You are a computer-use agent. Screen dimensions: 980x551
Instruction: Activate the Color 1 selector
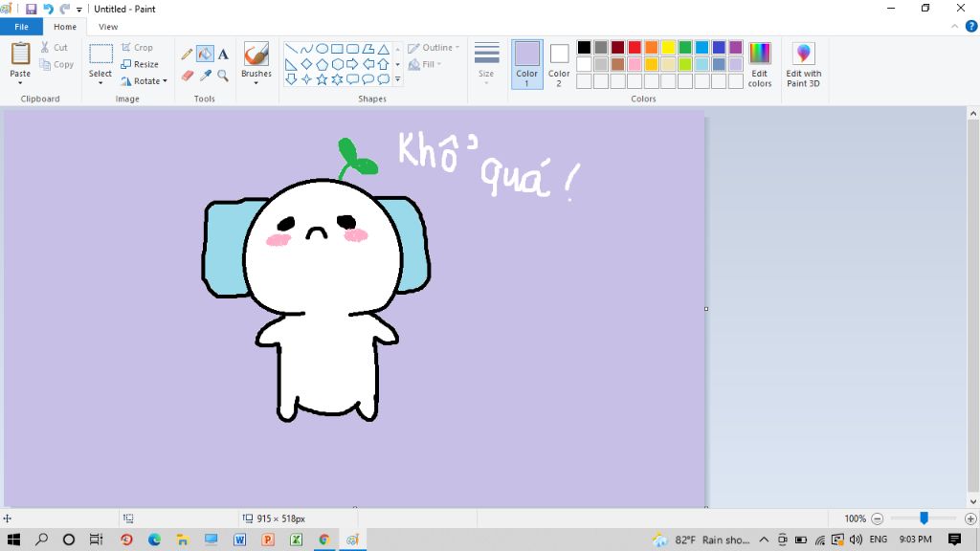(527, 64)
